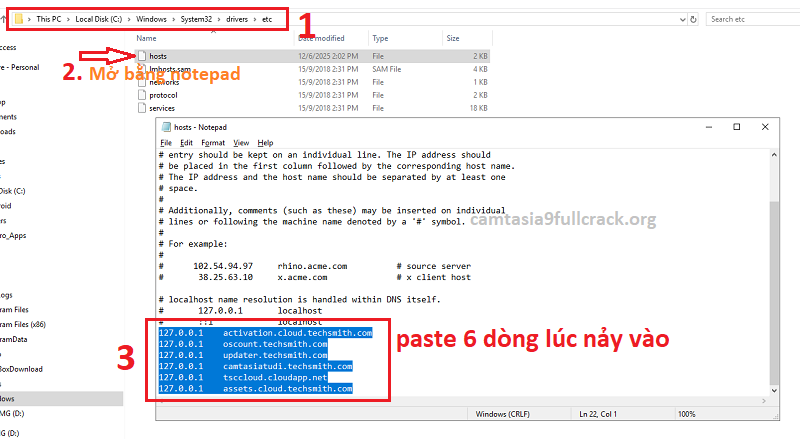The width and height of the screenshot is (800, 439).
Task: Click ro_Apps in the navigation pane
Action: coord(13,235)
